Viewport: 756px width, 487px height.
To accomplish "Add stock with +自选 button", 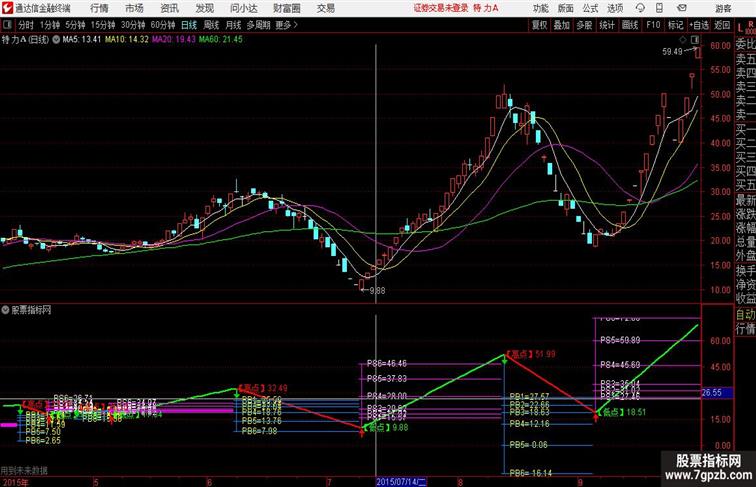I will tap(699, 25).
